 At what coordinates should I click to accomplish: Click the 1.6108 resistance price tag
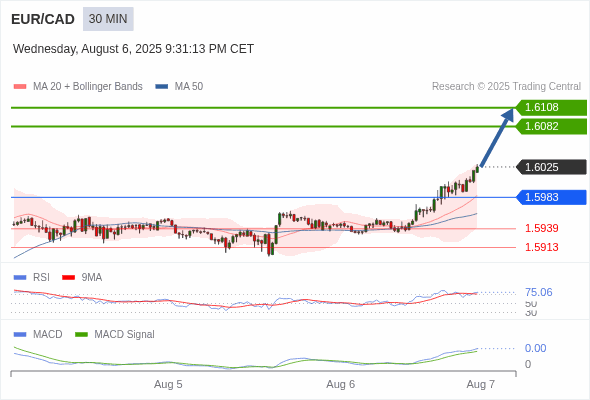tap(551, 108)
